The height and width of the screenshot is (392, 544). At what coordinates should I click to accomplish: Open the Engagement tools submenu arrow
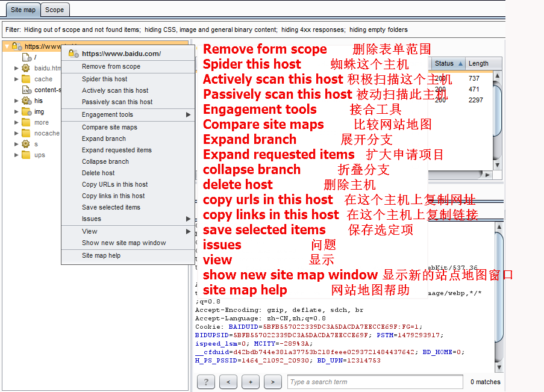tap(188, 114)
